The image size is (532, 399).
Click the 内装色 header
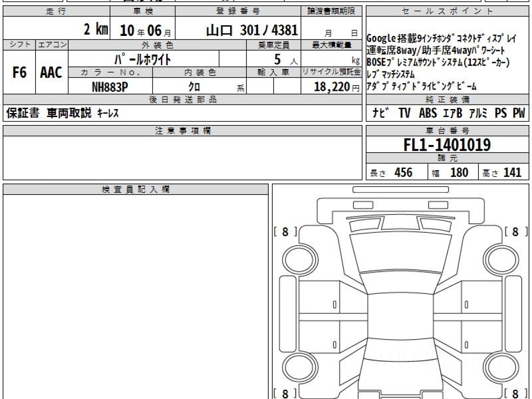199,72
